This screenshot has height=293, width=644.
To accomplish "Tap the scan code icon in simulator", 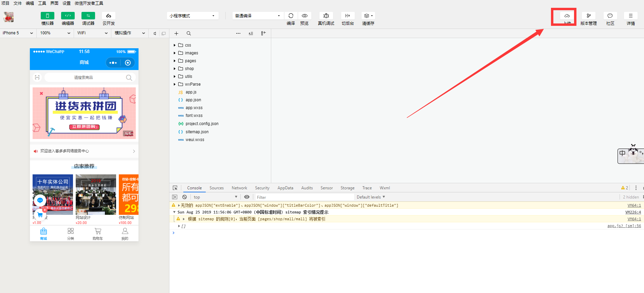I will pyautogui.click(x=37, y=77).
